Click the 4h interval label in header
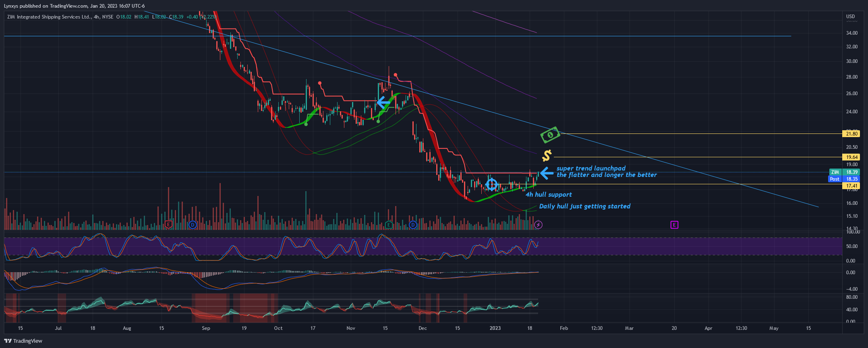The width and height of the screenshot is (868, 348). [x=96, y=17]
